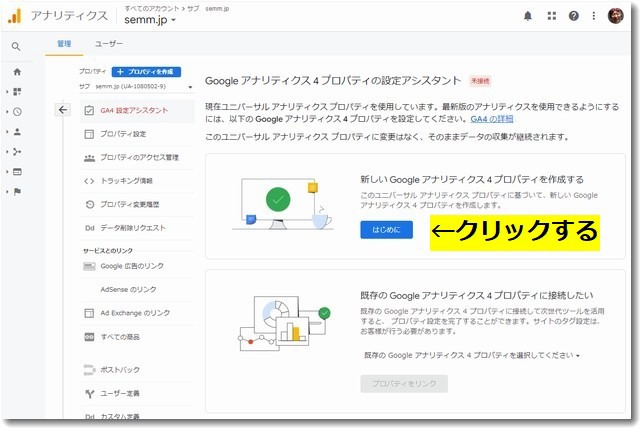Image resolution: width=640 pixels, height=428 pixels.
Task: Open the three-dot more options menu
Action: (593, 16)
